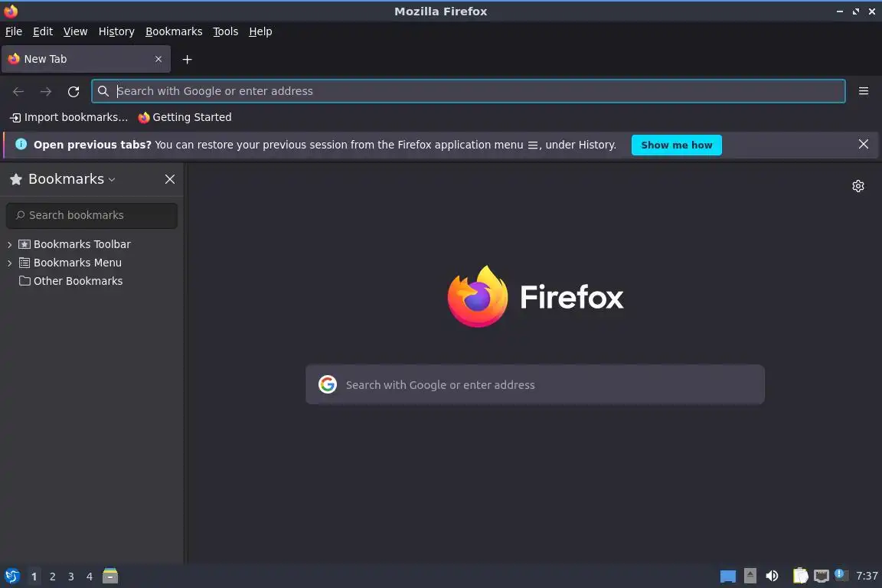The image size is (882, 588).
Task: Open the Firefox application hamburger menu
Action: pos(864,91)
